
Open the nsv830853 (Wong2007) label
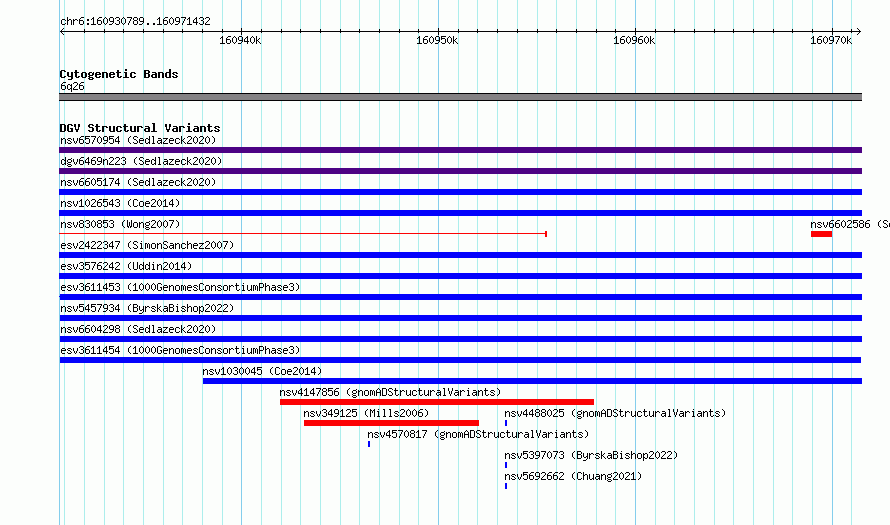pyautogui.click(x=120, y=224)
